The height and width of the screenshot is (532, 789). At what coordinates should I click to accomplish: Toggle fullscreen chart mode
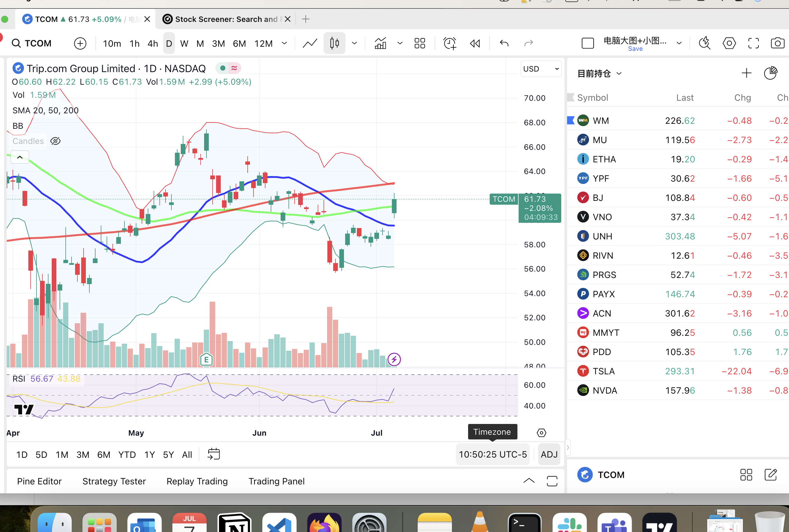753,43
